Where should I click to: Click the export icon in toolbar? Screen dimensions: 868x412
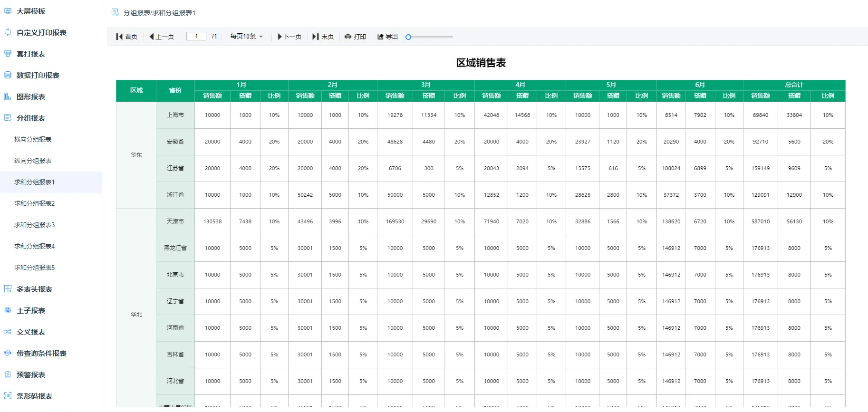pyautogui.click(x=380, y=37)
